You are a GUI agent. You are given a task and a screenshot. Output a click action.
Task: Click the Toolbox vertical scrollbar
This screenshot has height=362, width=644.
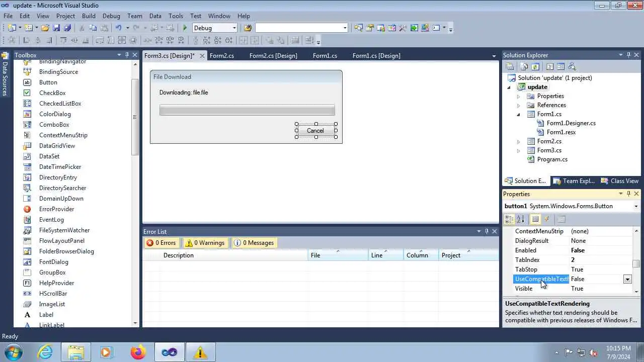tap(135, 118)
